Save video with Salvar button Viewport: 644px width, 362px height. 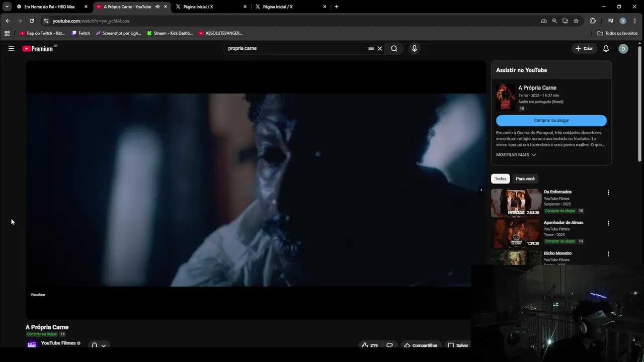(458, 345)
